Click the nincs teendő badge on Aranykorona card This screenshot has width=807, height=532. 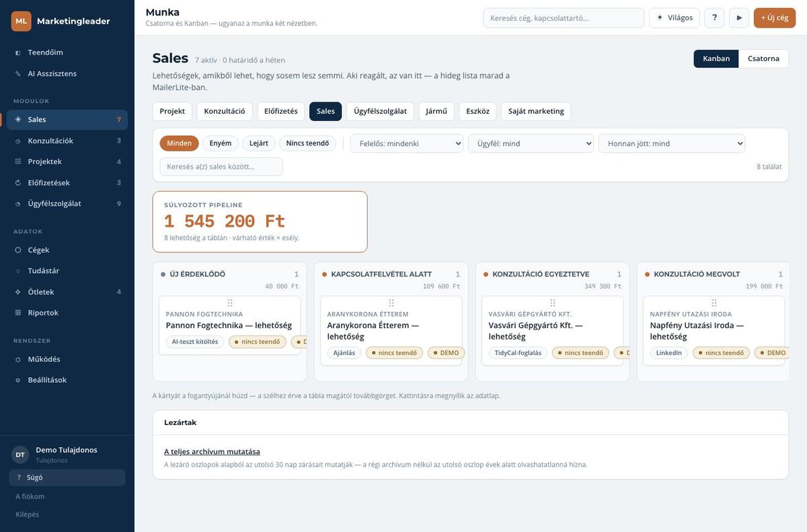(x=394, y=352)
